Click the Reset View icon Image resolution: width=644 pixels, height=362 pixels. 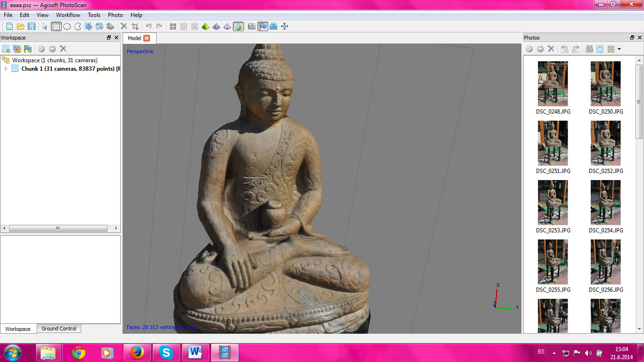284,26
